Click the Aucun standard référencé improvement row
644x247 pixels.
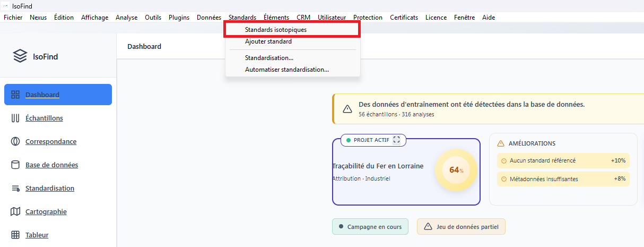pyautogui.click(x=563, y=160)
